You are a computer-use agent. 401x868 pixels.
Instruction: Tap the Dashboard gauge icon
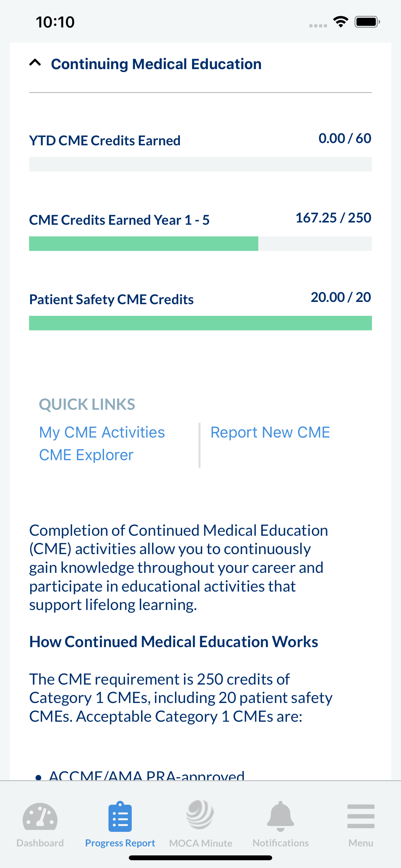click(40, 816)
